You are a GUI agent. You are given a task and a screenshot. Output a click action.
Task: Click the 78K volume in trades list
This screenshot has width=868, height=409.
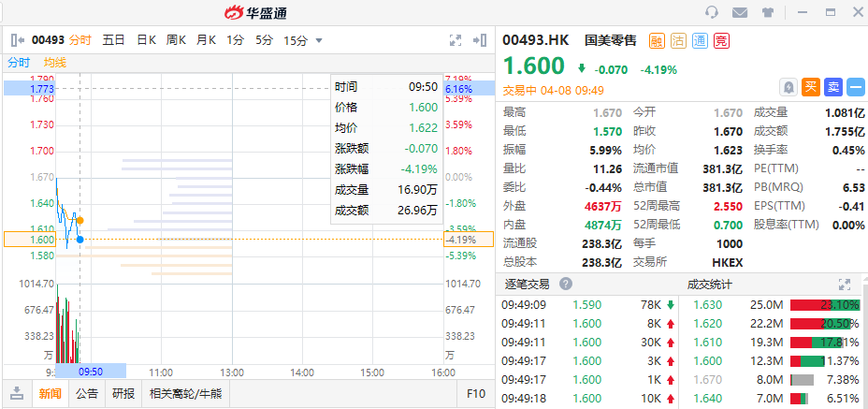click(650, 305)
